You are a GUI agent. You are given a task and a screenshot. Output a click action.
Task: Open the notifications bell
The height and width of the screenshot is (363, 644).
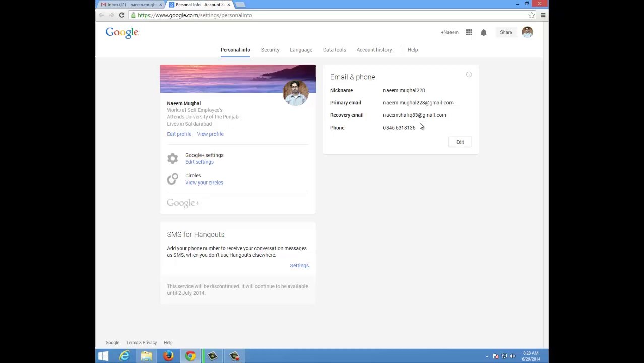483,32
